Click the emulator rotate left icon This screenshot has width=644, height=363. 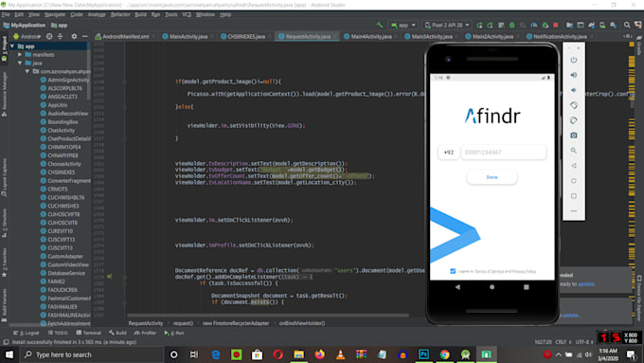click(x=573, y=105)
